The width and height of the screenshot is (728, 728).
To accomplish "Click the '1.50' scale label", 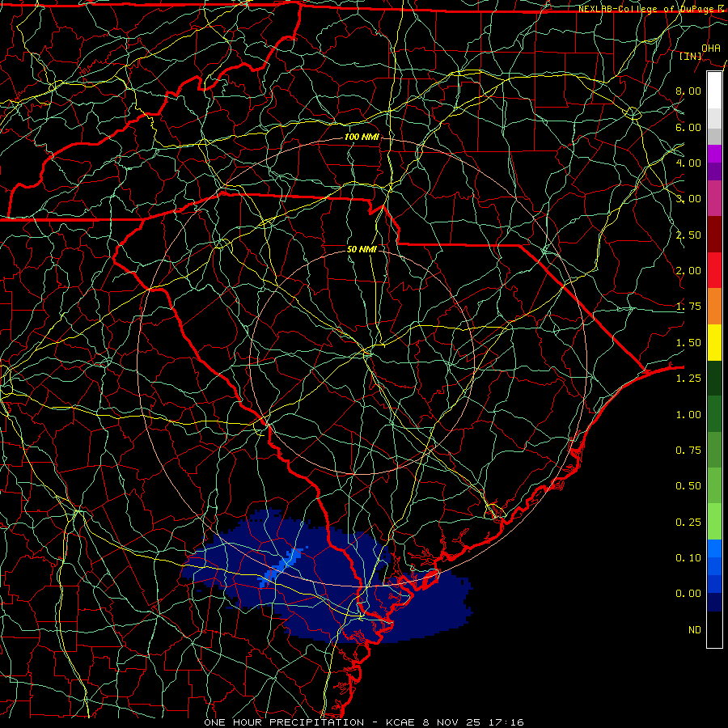I will tap(688, 343).
